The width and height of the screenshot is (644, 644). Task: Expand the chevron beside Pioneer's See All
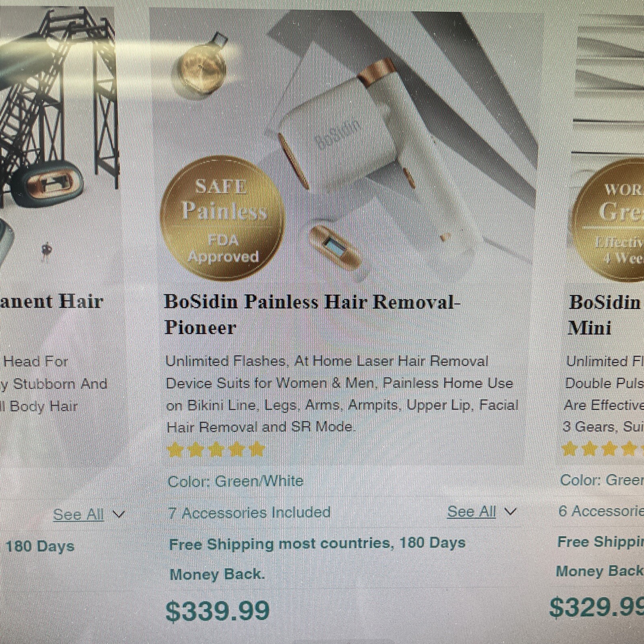coord(510,512)
